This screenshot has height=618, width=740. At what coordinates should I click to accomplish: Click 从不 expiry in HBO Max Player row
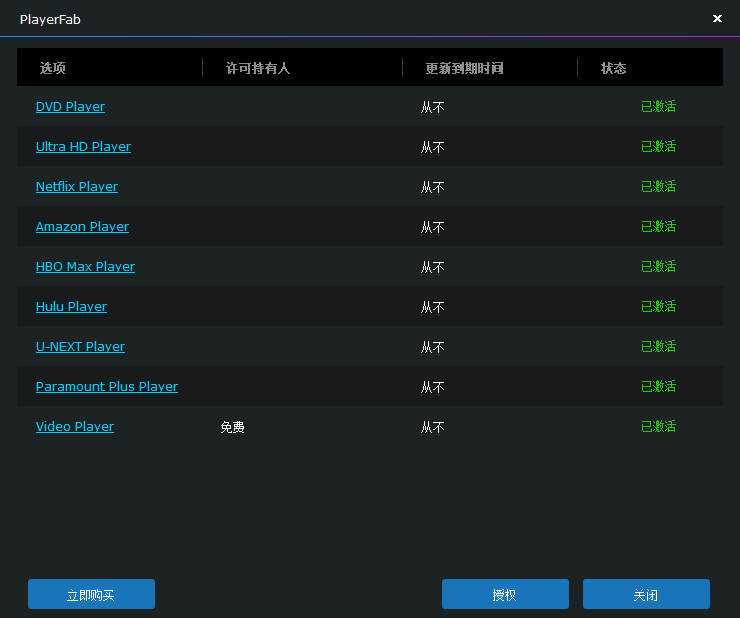[432, 267]
